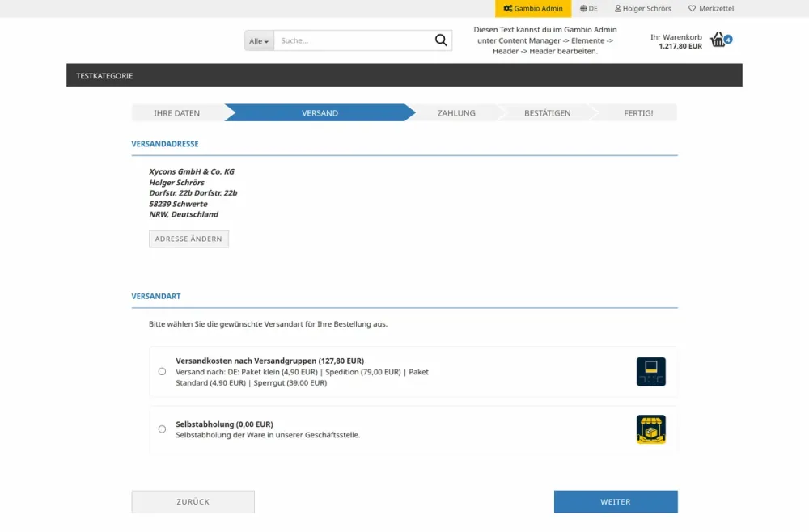This screenshot has height=532, width=809.
Task: Click the Xycons GmbH & Co. KG address line
Action: coord(192,171)
